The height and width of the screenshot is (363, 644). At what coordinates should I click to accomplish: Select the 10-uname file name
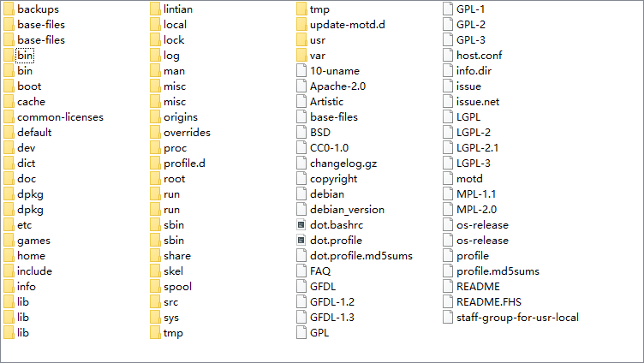click(335, 71)
